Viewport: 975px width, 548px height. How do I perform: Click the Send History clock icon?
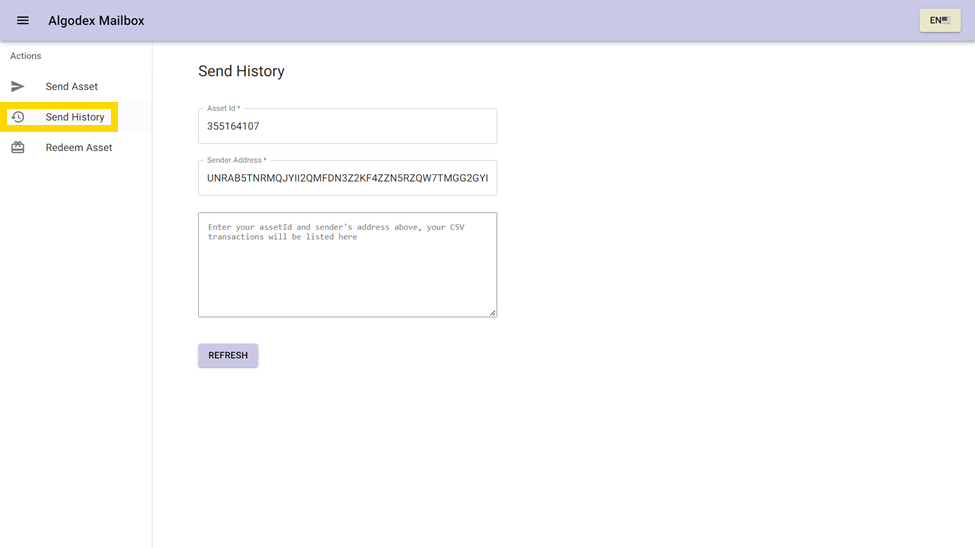point(18,117)
